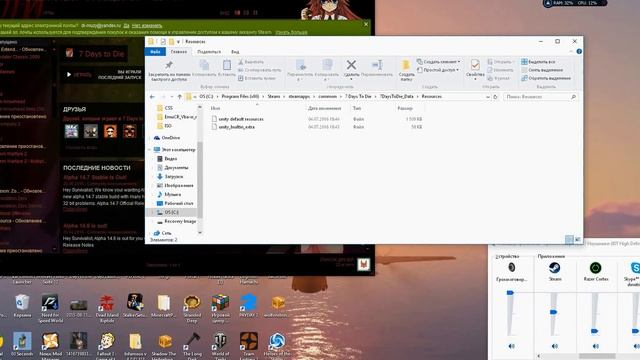Open the Delete (Удалить) dropdown arrow
Image resolution: width=640 pixels, height=360 pixels.
tap(351, 79)
